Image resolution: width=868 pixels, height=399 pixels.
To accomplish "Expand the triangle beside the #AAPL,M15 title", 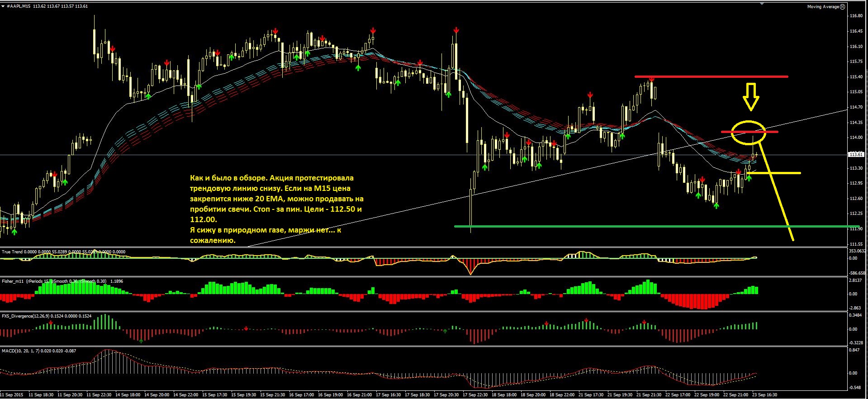I will pyautogui.click(x=4, y=6).
